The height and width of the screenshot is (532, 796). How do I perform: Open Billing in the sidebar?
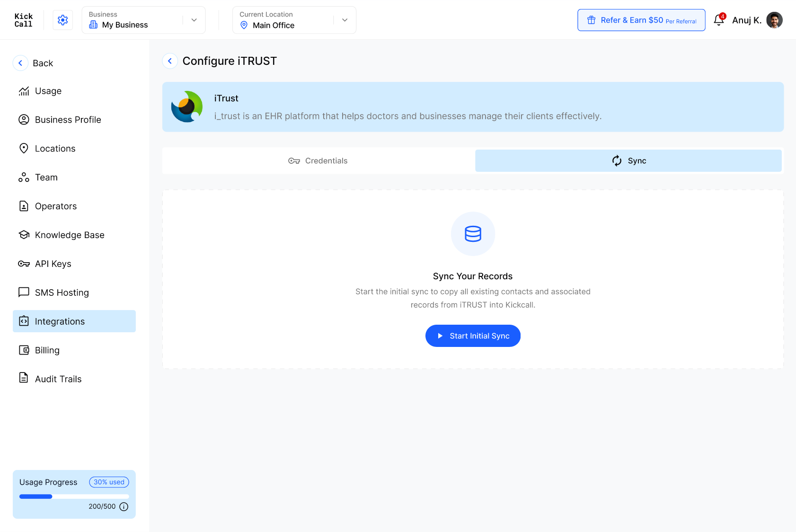tap(74, 350)
